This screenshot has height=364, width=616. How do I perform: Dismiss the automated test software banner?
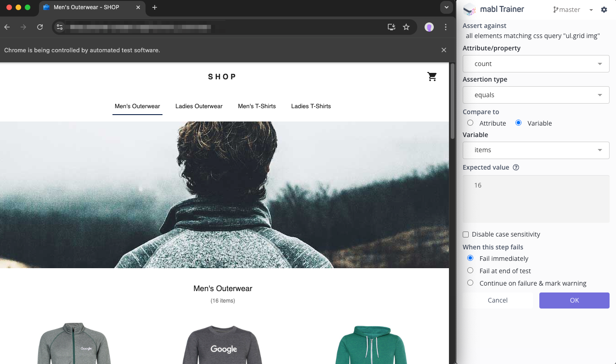[x=443, y=50]
